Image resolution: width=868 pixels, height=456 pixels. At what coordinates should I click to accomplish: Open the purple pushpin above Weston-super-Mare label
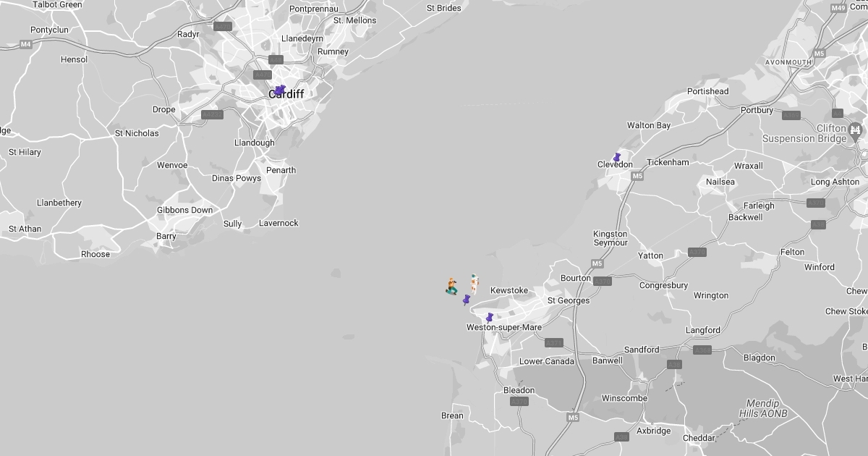(490, 317)
